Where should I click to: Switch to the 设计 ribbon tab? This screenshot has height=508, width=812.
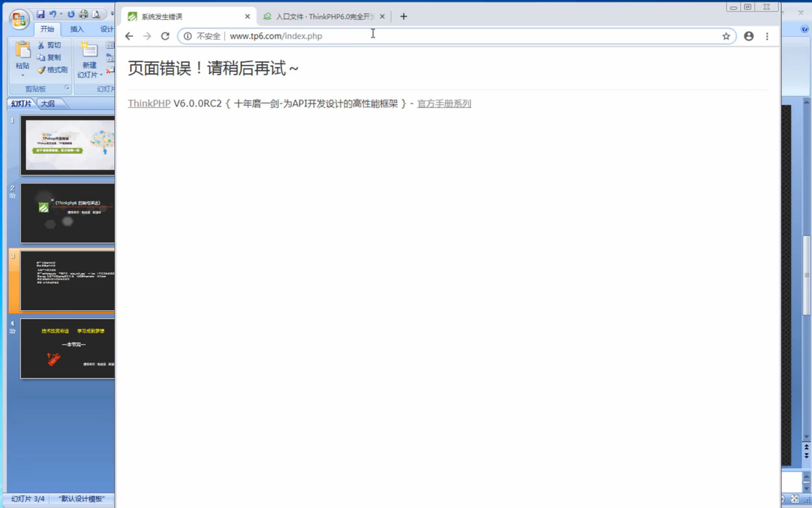pos(107,29)
